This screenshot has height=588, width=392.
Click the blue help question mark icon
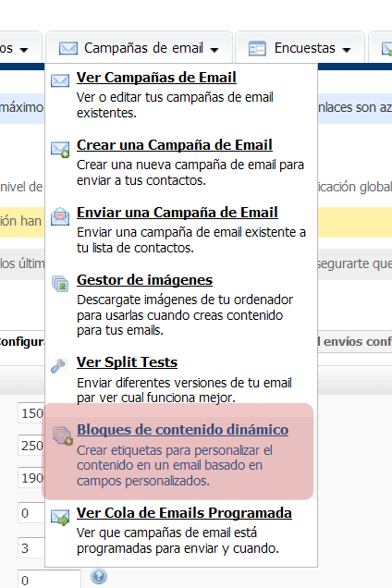[x=99, y=576]
